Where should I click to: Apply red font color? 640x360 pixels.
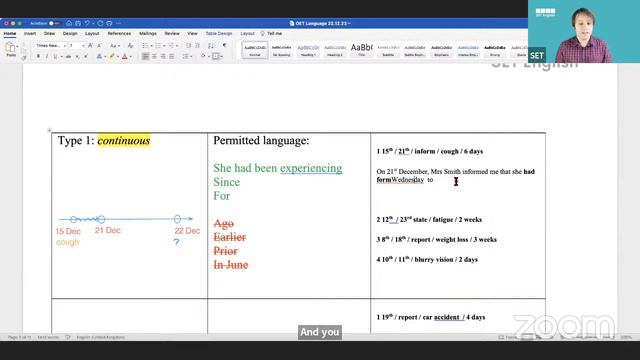124,56
